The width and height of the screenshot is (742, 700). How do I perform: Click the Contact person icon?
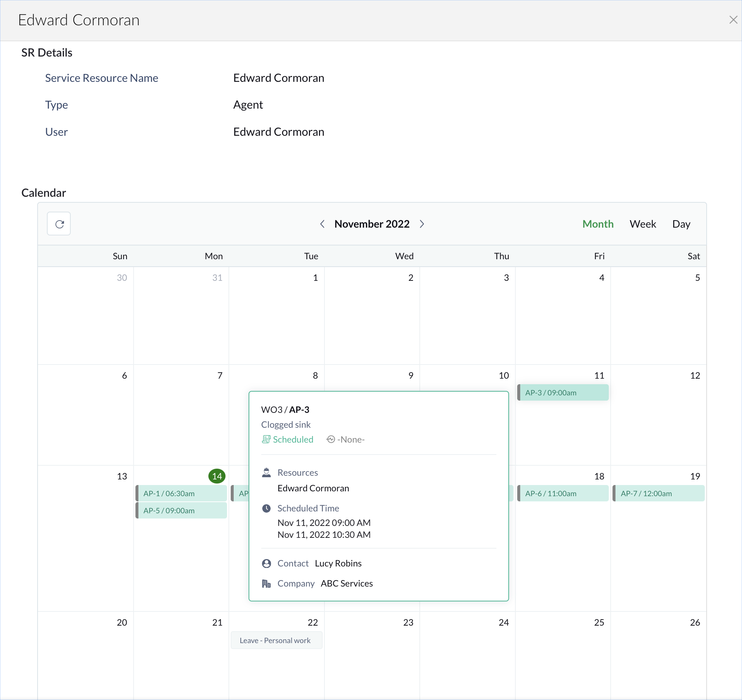(x=266, y=563)
